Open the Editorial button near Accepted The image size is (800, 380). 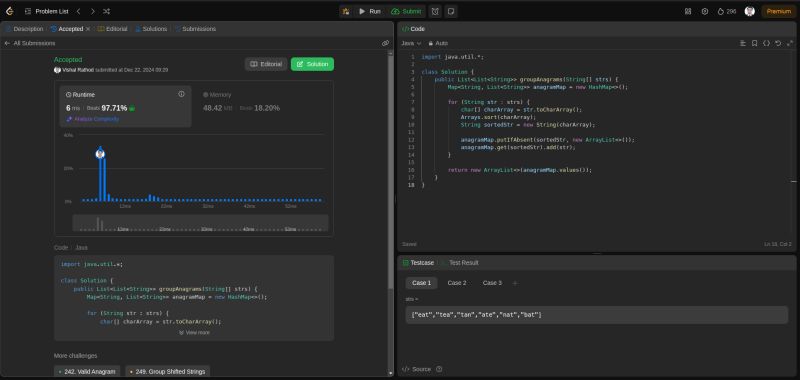(266, 64)
